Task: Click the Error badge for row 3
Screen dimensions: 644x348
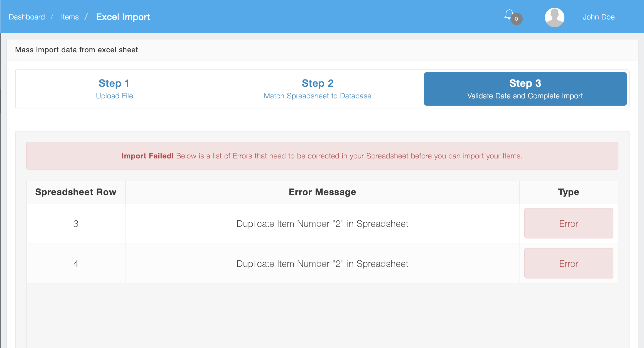Action: 568,223
